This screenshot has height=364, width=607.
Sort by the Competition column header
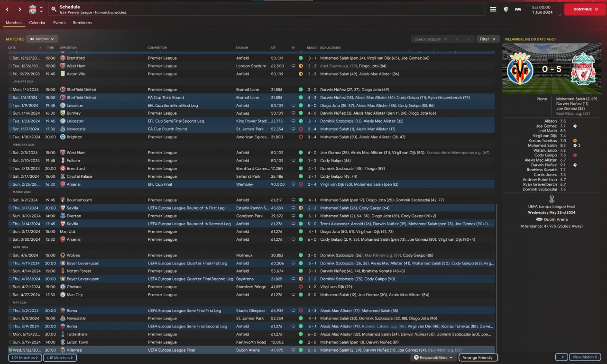pyautogui.click(x=157, y=48)
